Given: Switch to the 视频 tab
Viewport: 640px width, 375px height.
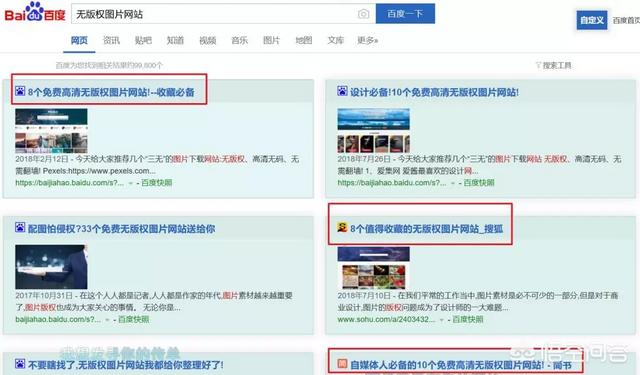Looking at the screenshot, I should [207, 40].
